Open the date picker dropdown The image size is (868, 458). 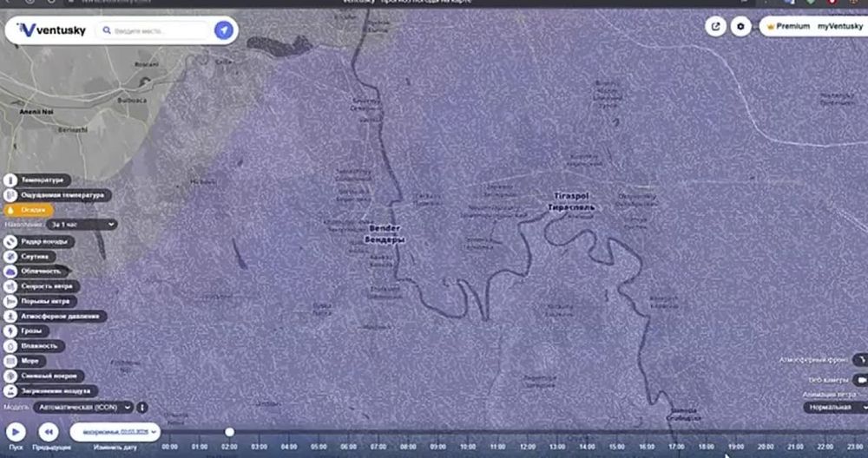point(115,430)
